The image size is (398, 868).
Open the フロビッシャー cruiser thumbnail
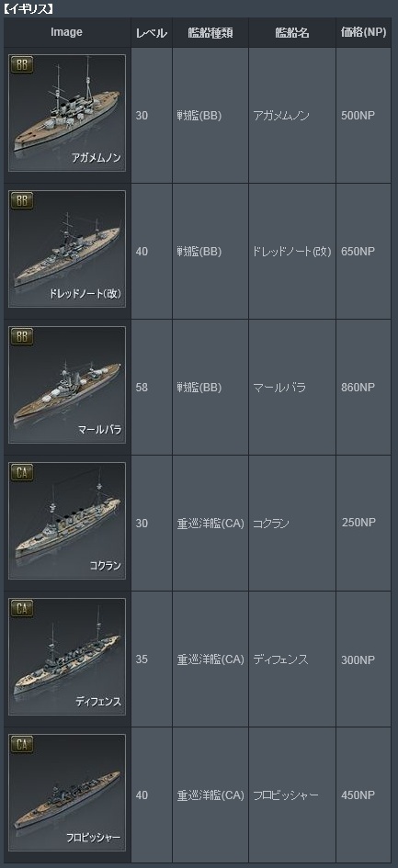click(67, 792)
